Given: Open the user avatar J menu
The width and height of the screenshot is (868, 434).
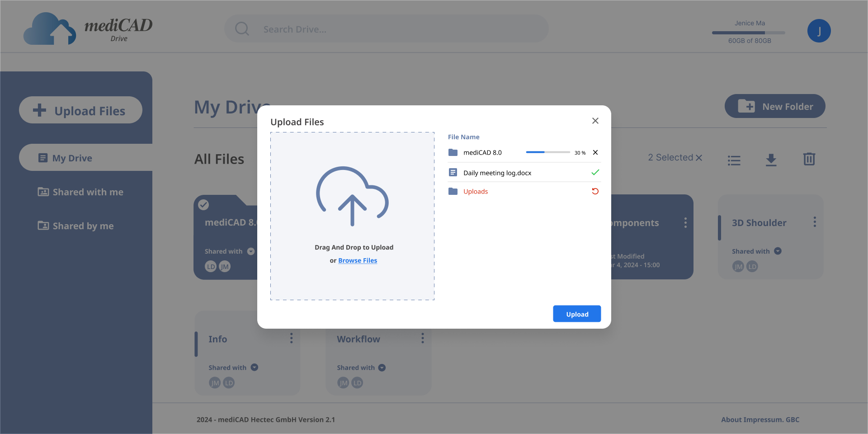Looking at the screenshot, I should 819,31.
